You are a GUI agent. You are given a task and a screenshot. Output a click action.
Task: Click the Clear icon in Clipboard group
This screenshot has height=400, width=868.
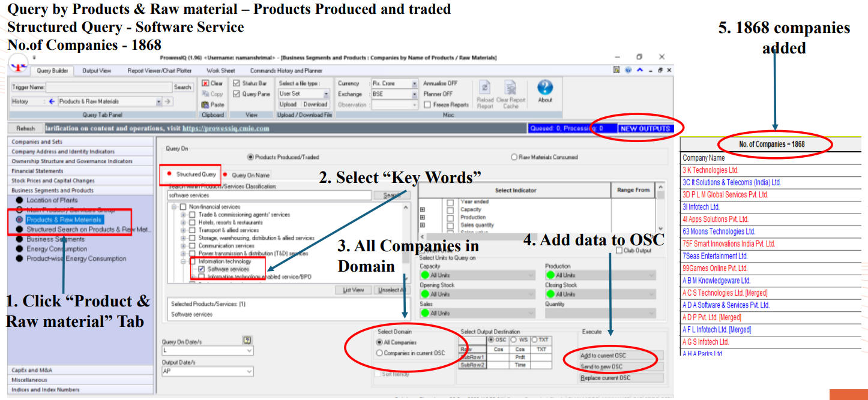[205, 83]
